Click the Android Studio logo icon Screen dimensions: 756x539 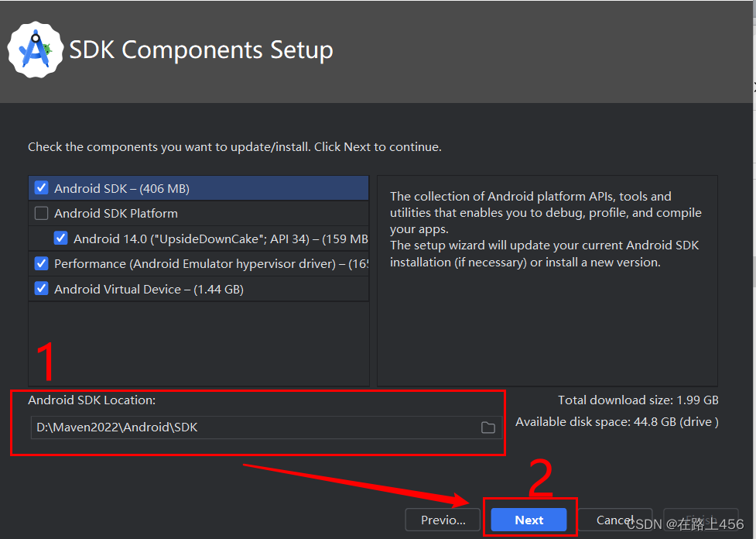(34, 48)
